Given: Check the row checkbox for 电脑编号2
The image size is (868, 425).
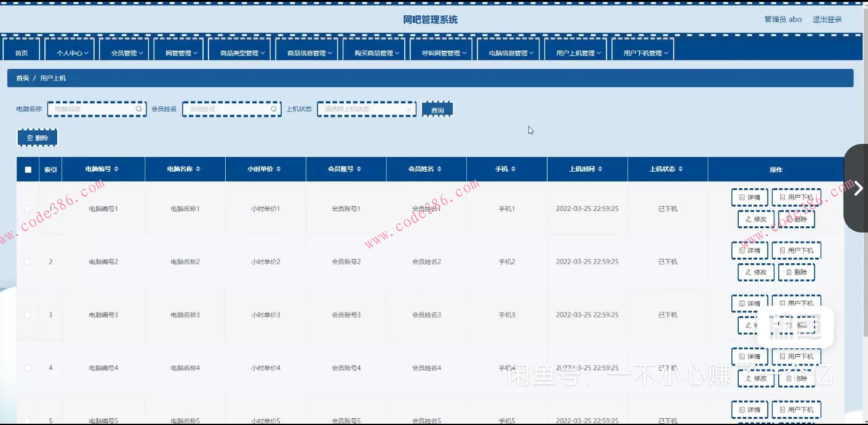Looking at the screenshot, I should (27, 261).
